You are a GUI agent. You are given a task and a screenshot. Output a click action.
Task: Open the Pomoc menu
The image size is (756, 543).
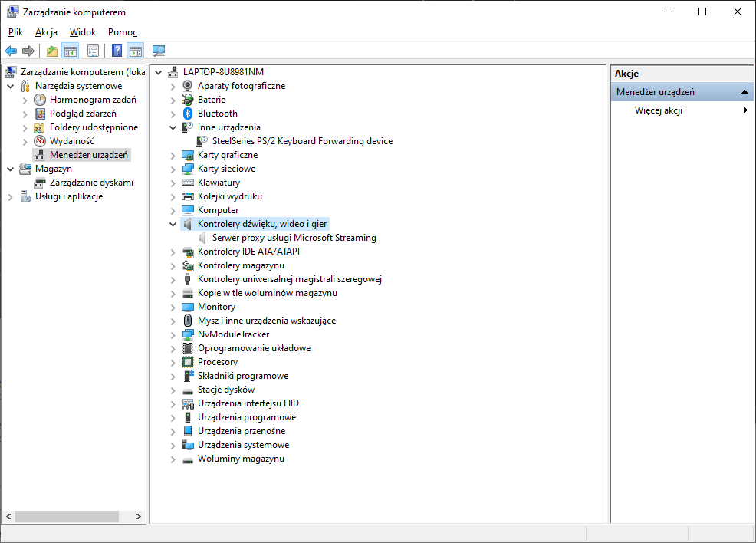(123, 31)
